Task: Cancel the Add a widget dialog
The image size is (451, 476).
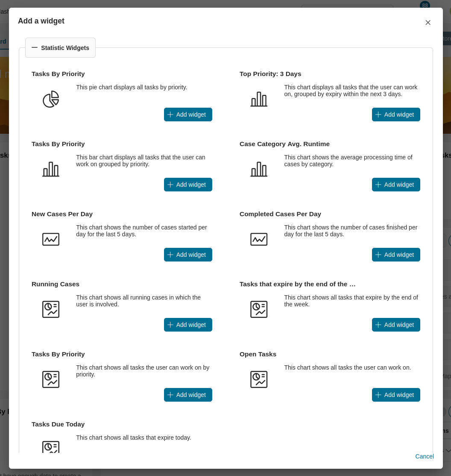Action: pyautogui.click(x=425, y=456)
